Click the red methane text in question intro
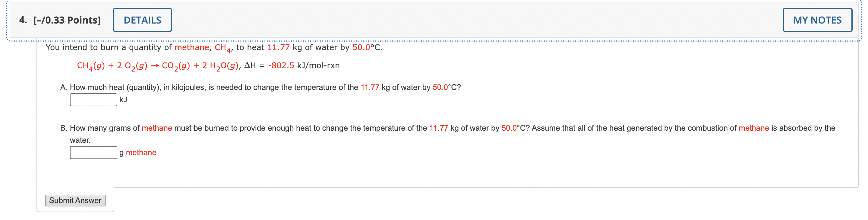 [191, 47]
